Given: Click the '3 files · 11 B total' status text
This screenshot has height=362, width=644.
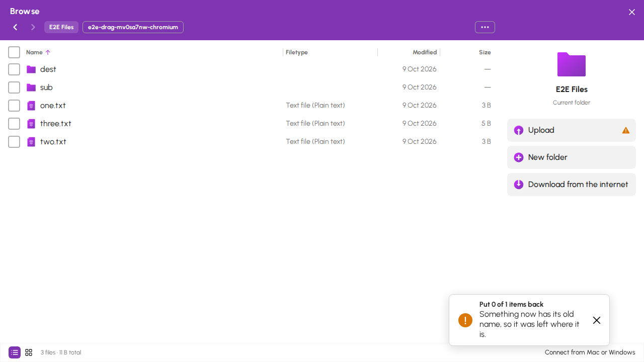Looking at the screenshot, I should coord(61,352).
